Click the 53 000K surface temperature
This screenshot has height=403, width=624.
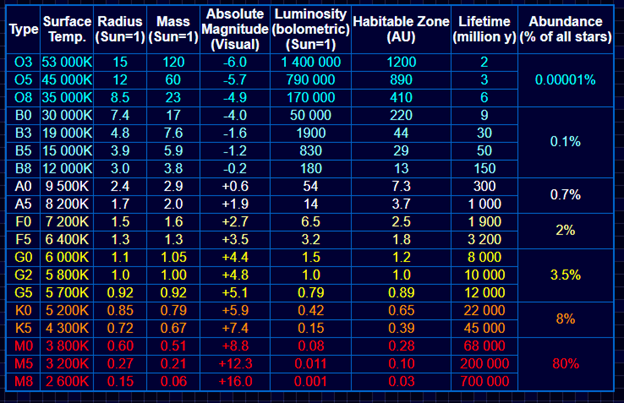tap(67, 62)
